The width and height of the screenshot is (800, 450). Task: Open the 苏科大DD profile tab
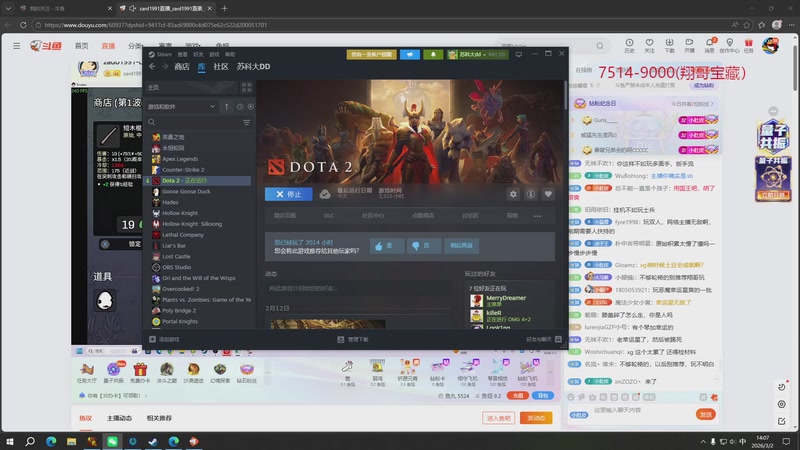pos(253,67)
